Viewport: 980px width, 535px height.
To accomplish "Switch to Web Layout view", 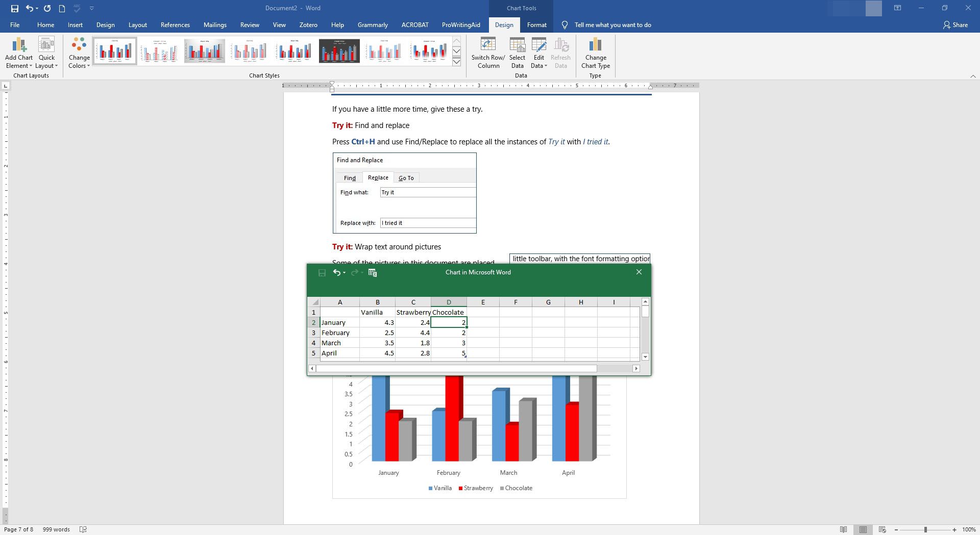I will tap(882, 529).
